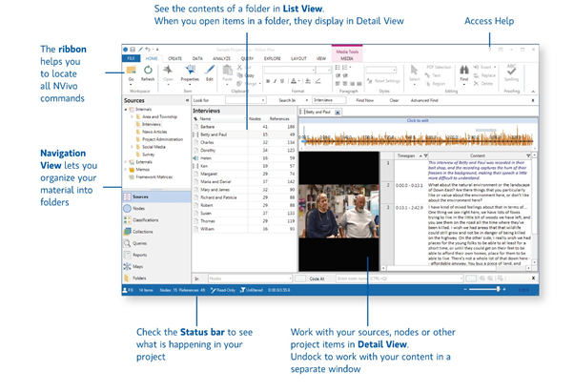
Task: Open the MEDIA tools tab
Action: point(347,58)
